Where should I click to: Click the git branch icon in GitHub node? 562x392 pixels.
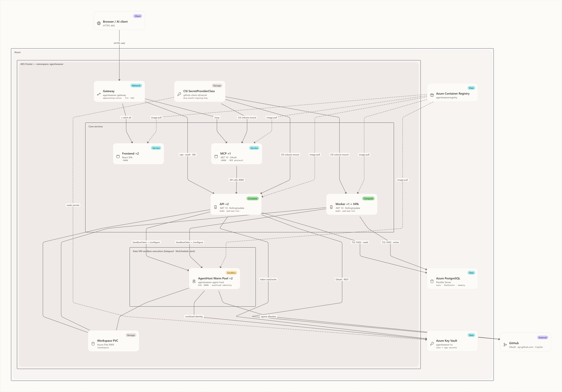tap(505, 345)
